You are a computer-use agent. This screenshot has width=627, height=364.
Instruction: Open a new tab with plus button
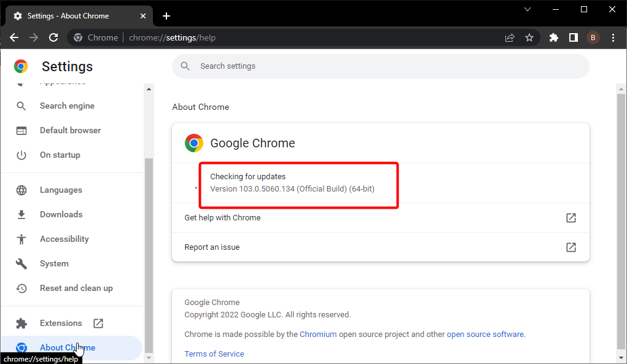coord(166,16)
